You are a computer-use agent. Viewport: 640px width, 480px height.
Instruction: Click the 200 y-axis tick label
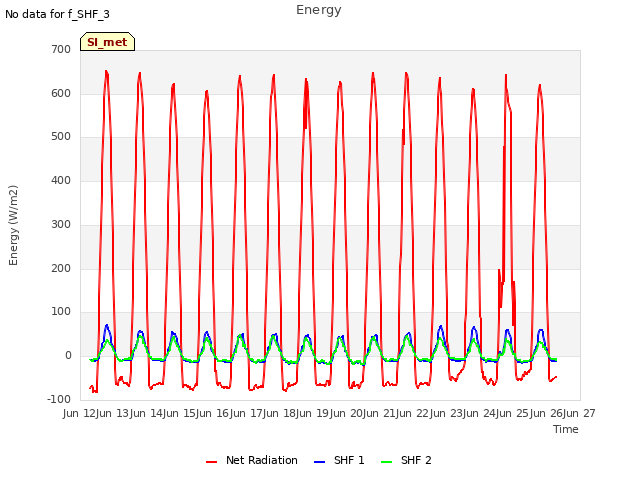(61, 269)
